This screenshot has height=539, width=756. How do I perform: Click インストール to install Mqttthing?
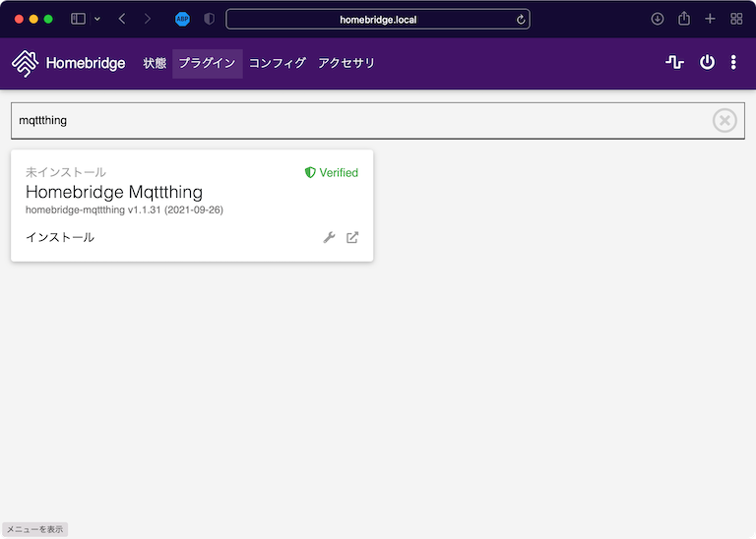[60, 237]
